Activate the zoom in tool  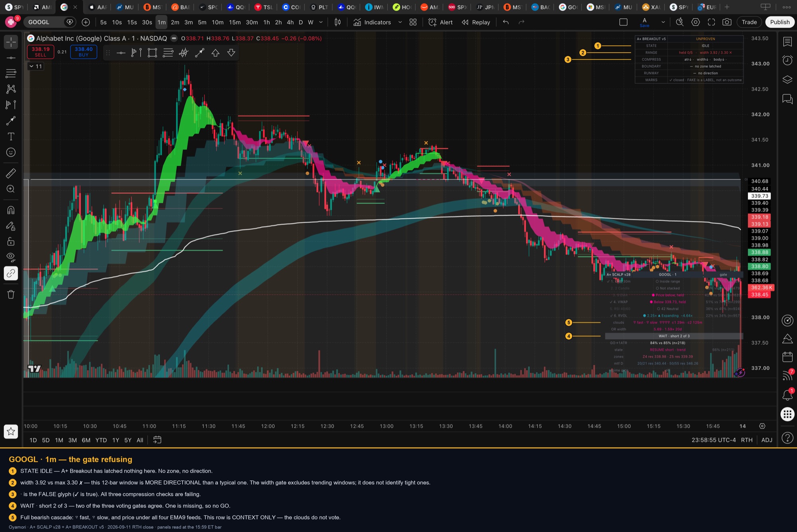coord(11,189)
